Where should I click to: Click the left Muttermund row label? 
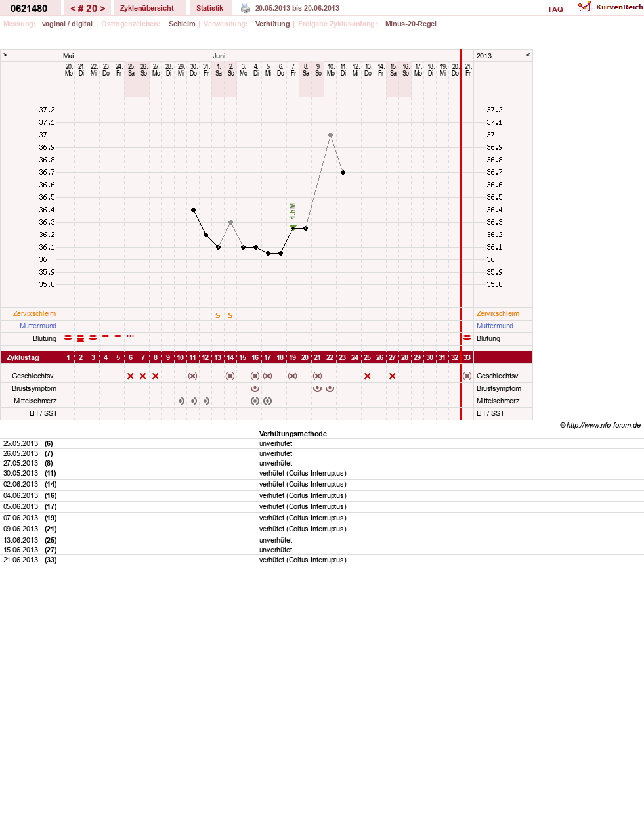[x=38, y=326]
